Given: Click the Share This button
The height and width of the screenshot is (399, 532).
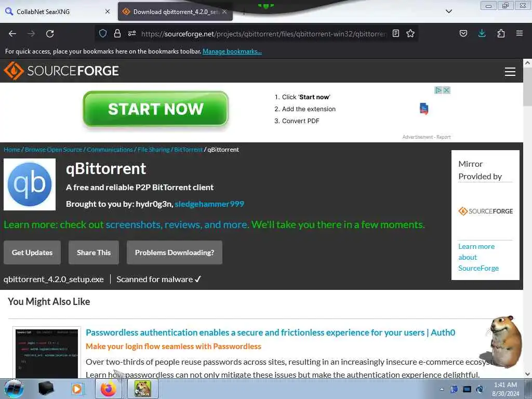Looking at the screenshot, I should pyautogui.click(x=94, y=252).
